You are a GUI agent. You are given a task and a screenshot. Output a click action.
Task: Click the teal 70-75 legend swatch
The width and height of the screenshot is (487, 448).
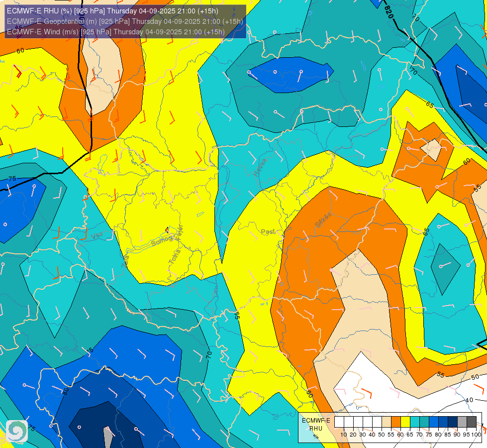click(x=424, y=422)
